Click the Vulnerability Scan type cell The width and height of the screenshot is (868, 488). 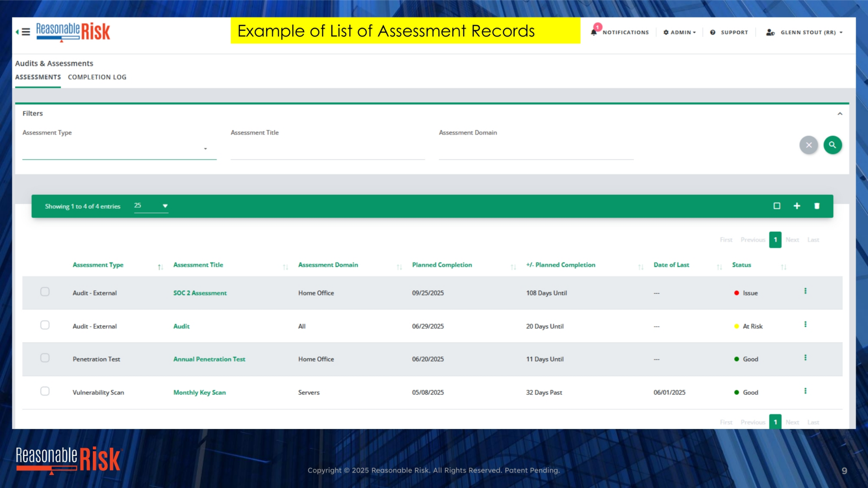click(98, 392)
